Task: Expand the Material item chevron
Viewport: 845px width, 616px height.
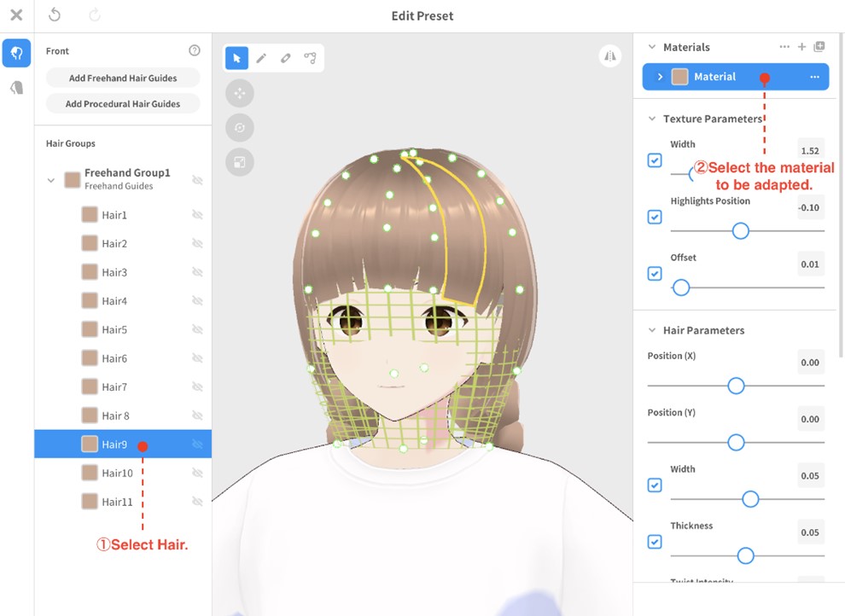Action: (660, 77)
